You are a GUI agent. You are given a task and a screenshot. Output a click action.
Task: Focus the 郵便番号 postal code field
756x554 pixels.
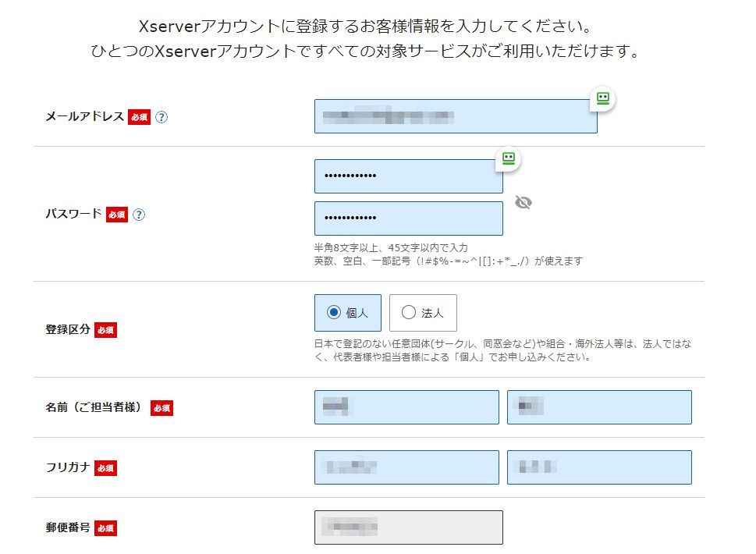coord(408,527)
